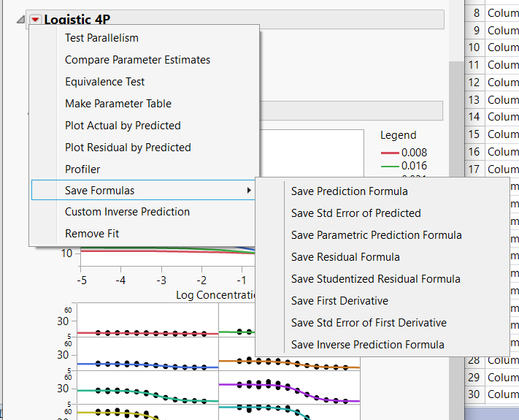Open the Profiler from the menu
The height and width of the screenshot is (420, 519).
click(82, 169)
